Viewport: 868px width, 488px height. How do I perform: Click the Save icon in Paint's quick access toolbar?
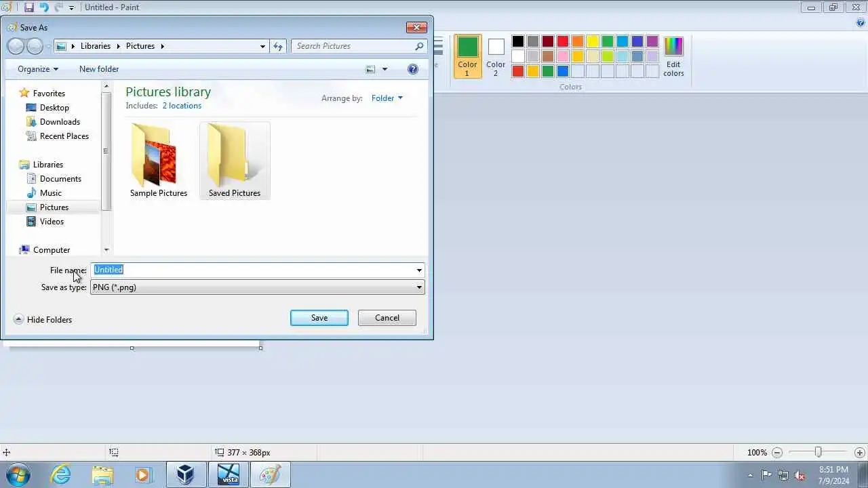(28, 7)
